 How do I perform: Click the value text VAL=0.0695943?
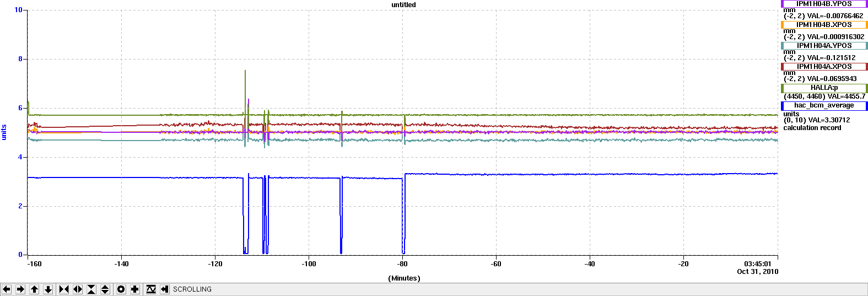click(832, 79)
